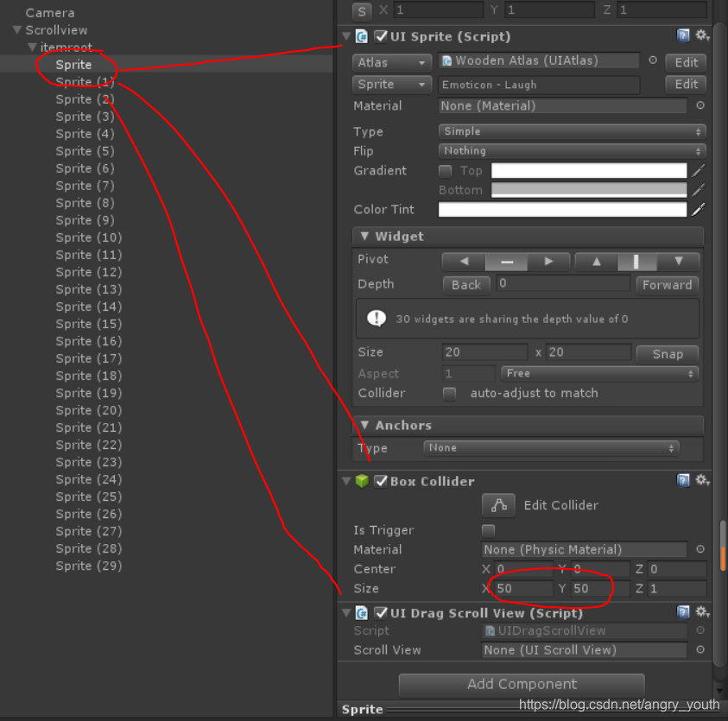This screenshot has height=721, width=728.
Task: Click Physic Material object picker circle
Action: coord(700,550)
